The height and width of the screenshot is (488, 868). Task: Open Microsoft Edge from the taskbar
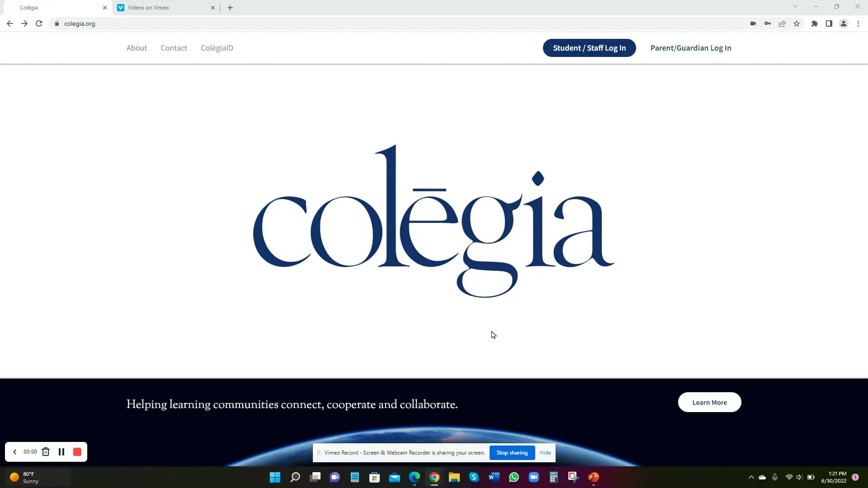coord(414,477)
